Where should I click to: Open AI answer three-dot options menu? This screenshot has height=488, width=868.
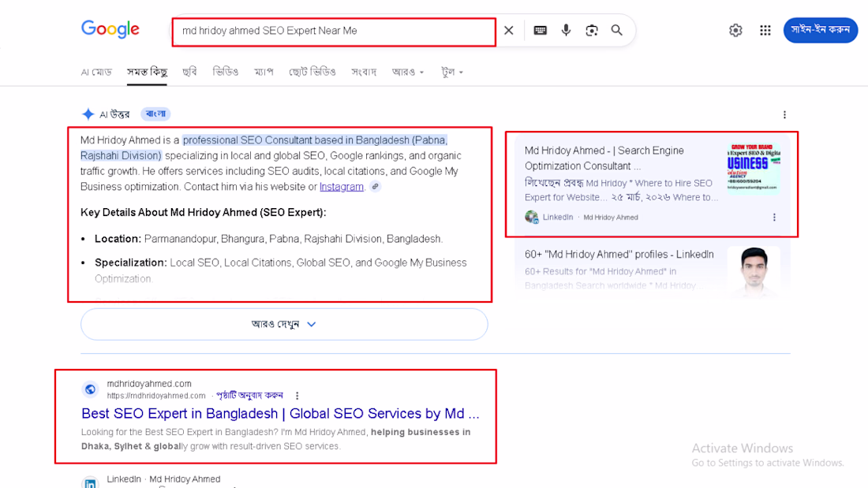(x=784, y=114)
